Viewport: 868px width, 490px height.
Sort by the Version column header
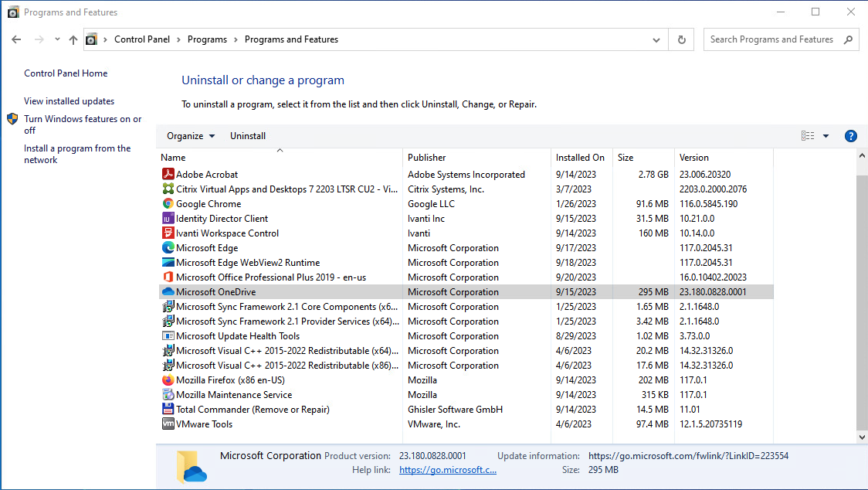tap(724, 158)
